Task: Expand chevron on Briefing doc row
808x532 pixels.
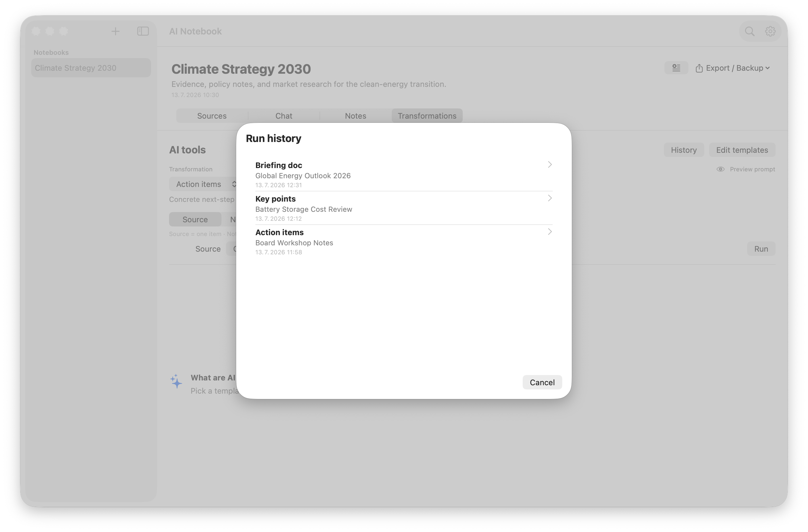Action: [550, 164]
